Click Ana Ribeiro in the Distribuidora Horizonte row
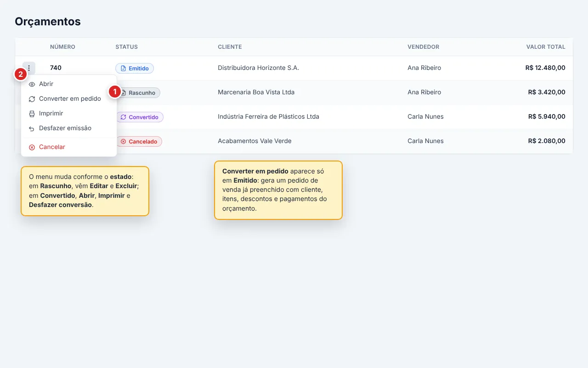Image resolution: width=588 pixels, height=368 pixels. point(424,68)
